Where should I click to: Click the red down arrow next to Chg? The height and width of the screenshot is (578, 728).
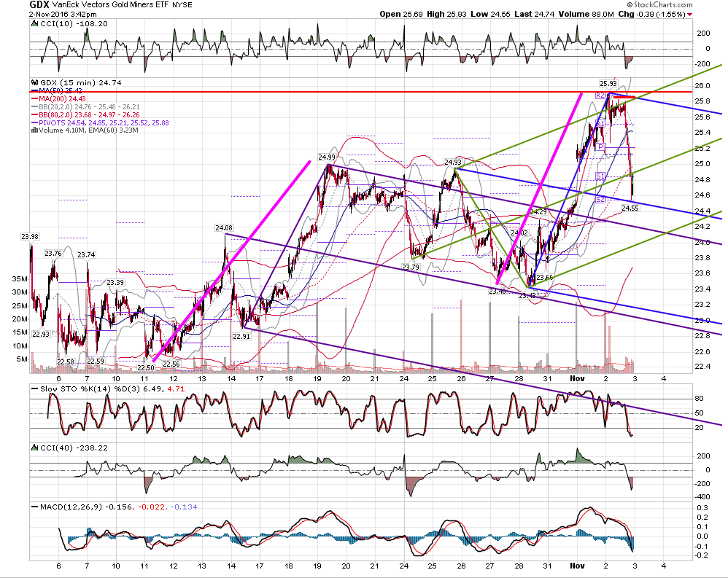tap(689, 15)
